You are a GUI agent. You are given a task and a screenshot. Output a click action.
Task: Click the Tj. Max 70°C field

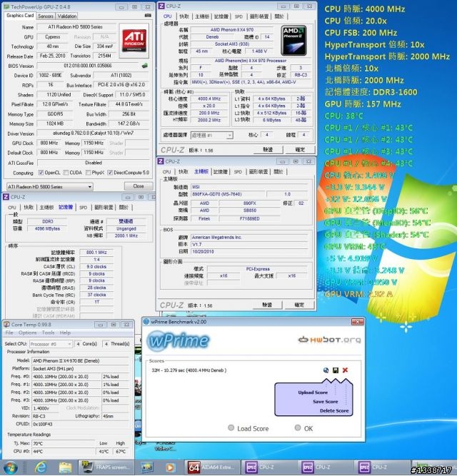[x=63, y=443]
